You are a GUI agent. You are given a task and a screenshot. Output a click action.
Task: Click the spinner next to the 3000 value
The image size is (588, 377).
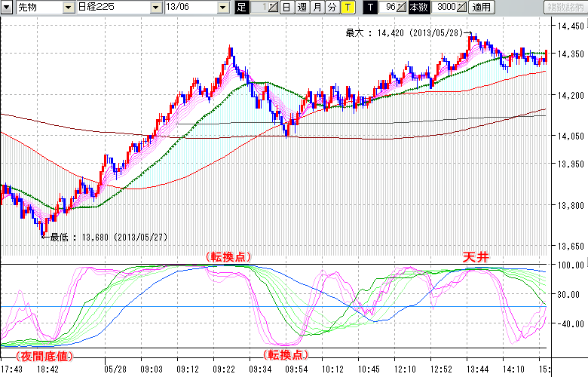click(462, 8)
